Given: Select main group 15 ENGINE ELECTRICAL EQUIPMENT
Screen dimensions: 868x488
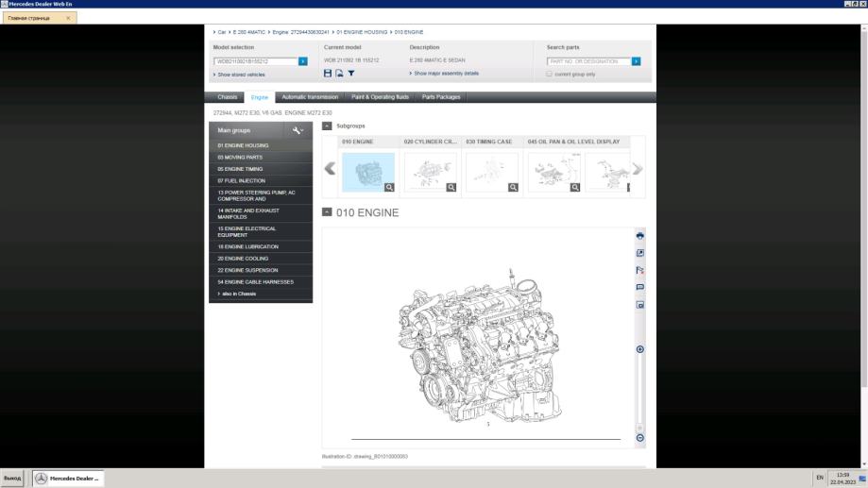Looking at the screenshot, I should click(261, 231).
